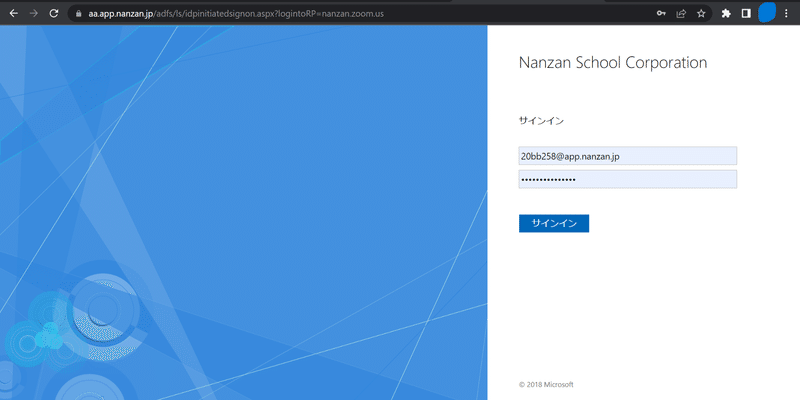View site security lock info
Viewport: 800px width, 400px height.
pyautogui.click(x=78, y=14)
